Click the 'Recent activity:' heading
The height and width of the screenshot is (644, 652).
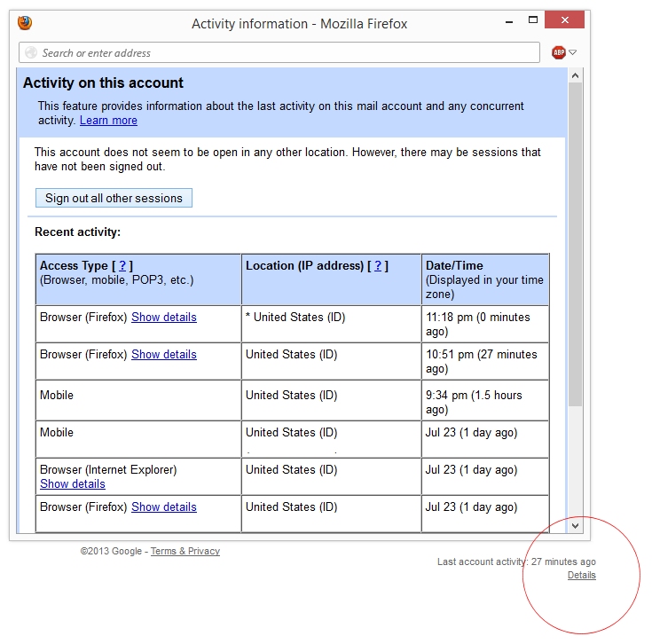click(77, 232)
